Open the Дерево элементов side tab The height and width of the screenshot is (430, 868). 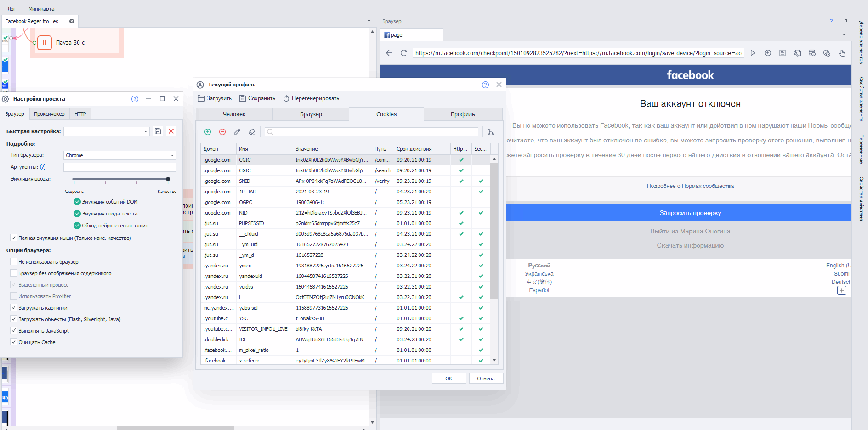(x=861, y=42)
